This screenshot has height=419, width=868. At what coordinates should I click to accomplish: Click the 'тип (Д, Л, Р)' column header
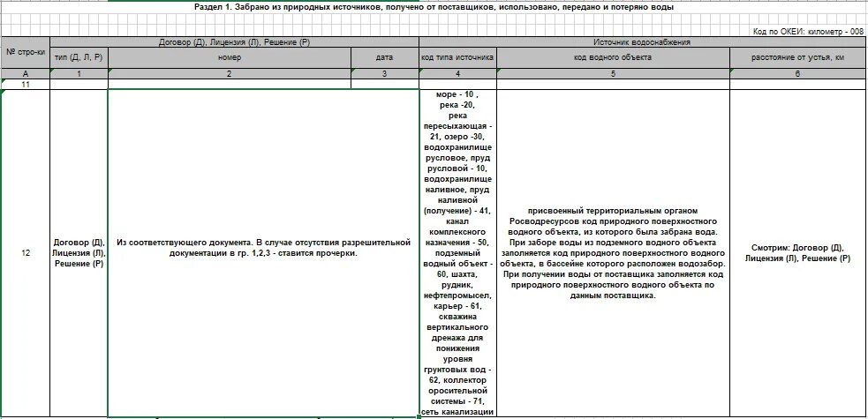click(79, 57)
